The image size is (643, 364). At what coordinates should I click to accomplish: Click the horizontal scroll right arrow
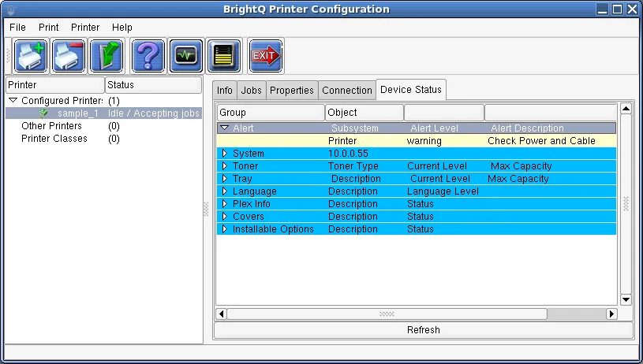tap(611, 314)
